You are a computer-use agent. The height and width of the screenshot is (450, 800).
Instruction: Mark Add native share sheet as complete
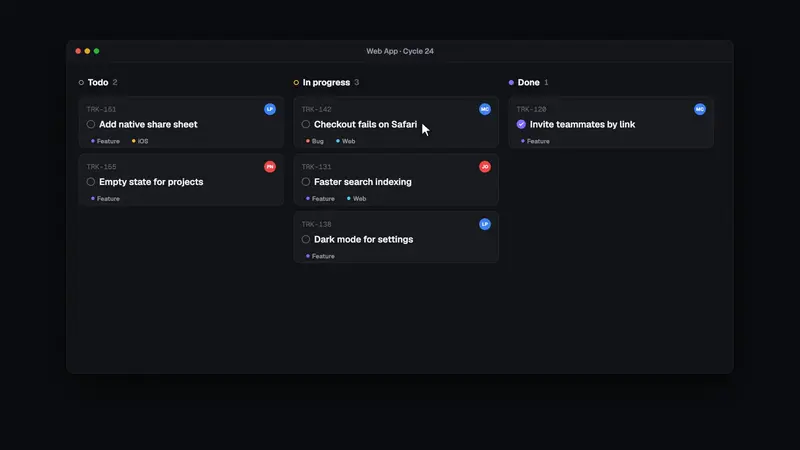(x=91, y=124)
